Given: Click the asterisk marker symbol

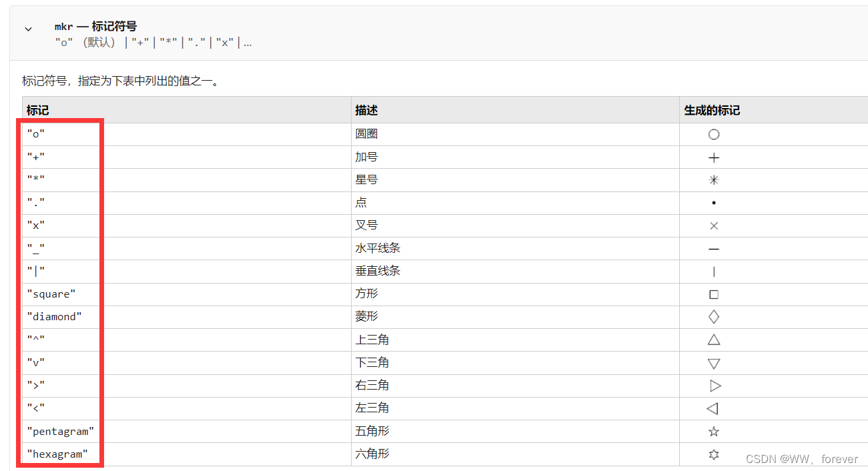Looking at the screenshot, I should point(713,180).
